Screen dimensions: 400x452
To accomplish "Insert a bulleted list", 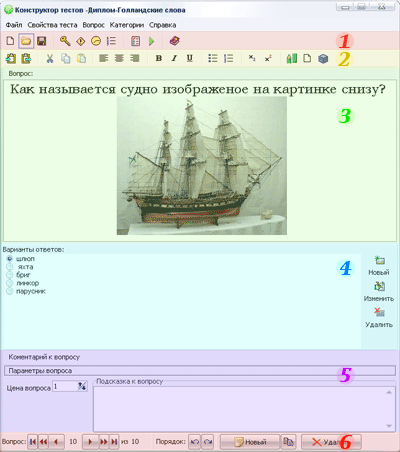I will [x=213, y=58].
